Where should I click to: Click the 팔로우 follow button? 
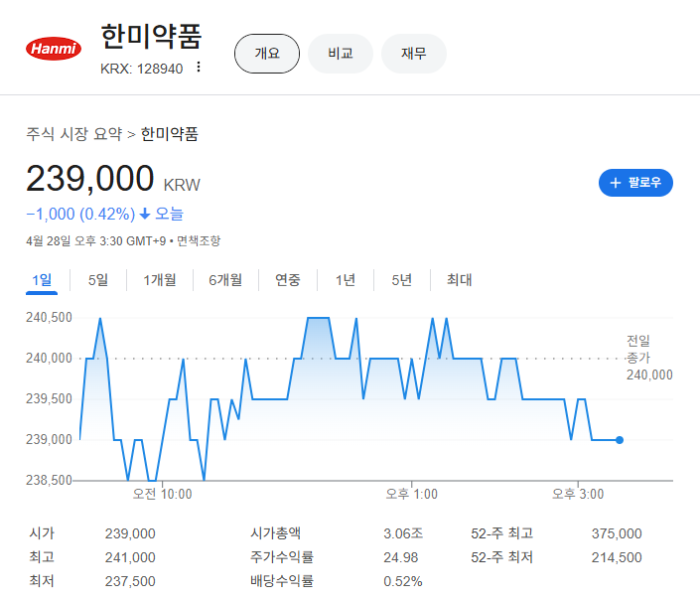635,183
